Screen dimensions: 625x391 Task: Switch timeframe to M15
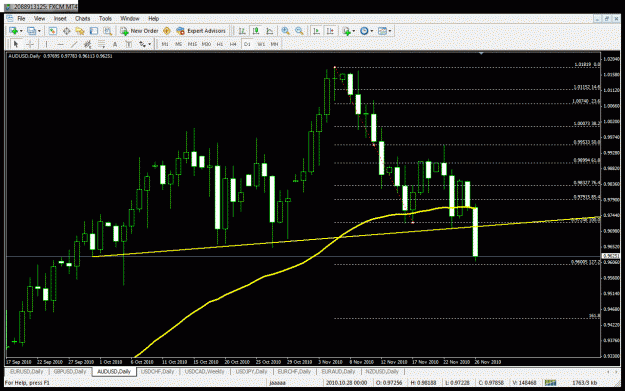click(x=192, y=44)
